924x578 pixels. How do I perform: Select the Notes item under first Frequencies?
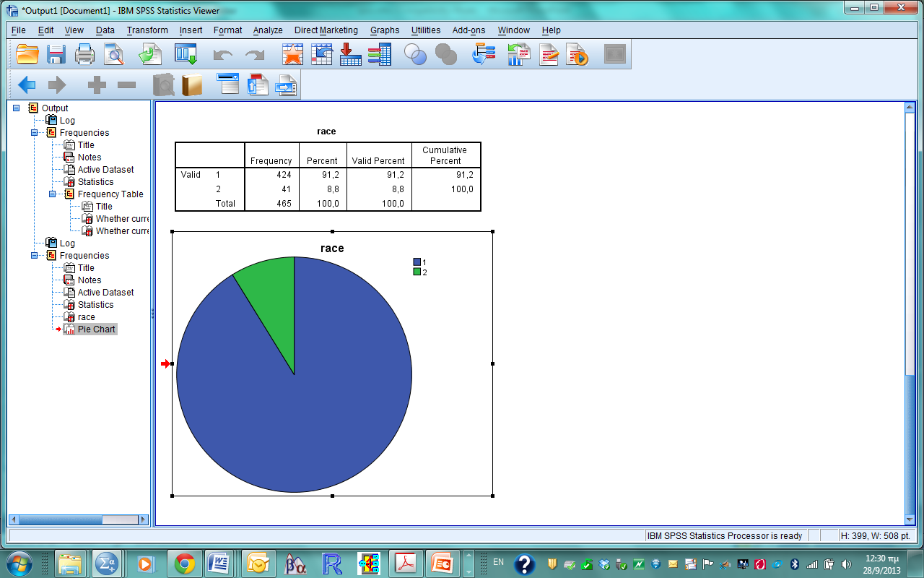[90, 158]
